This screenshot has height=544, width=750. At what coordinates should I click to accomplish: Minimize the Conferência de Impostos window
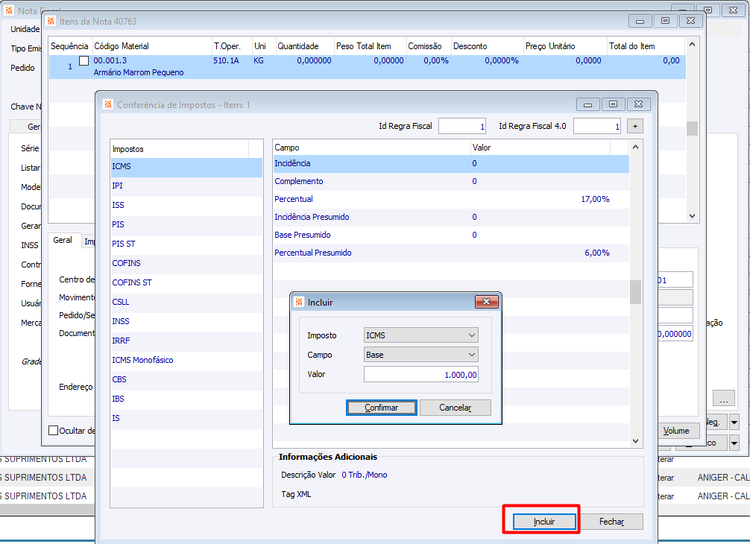588,104
